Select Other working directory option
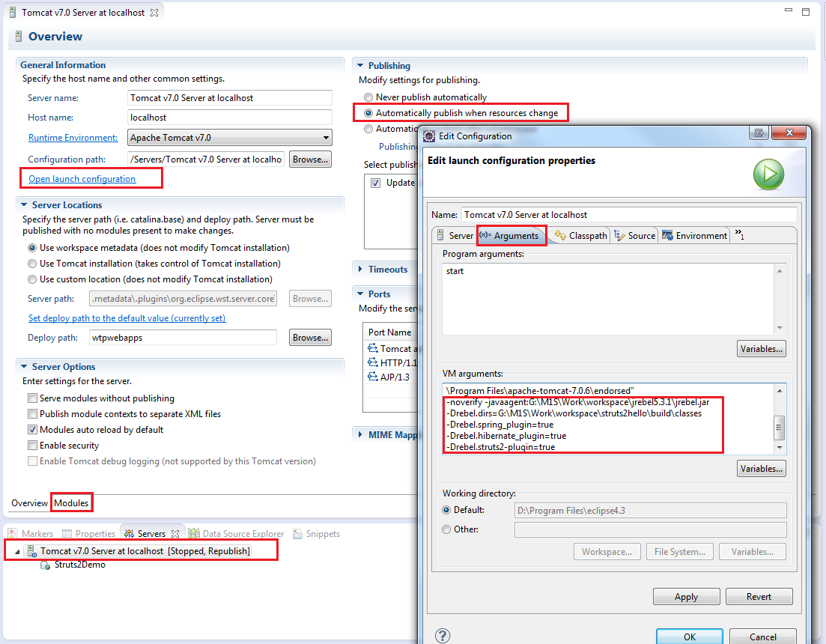 (447, 529)
